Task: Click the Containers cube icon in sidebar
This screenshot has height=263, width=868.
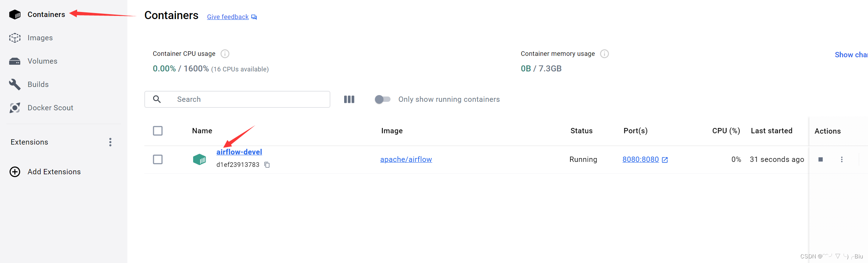Action: [x=15, y=14]
